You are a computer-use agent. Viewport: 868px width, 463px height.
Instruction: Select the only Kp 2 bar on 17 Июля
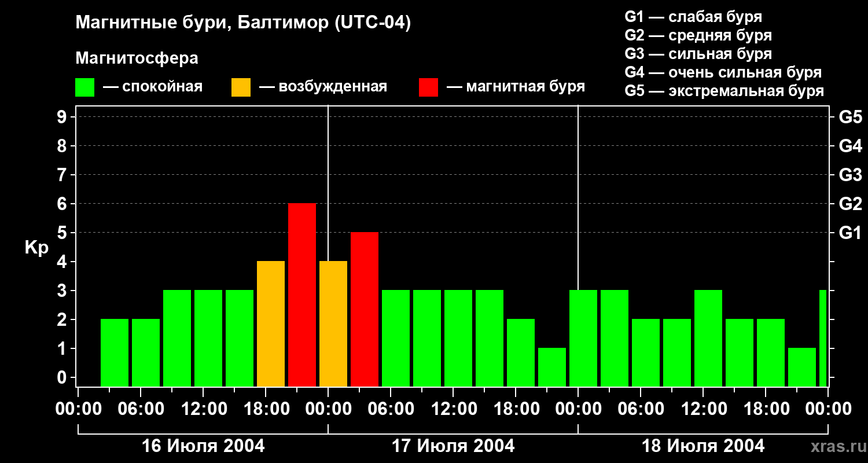[x=521, y=353]
